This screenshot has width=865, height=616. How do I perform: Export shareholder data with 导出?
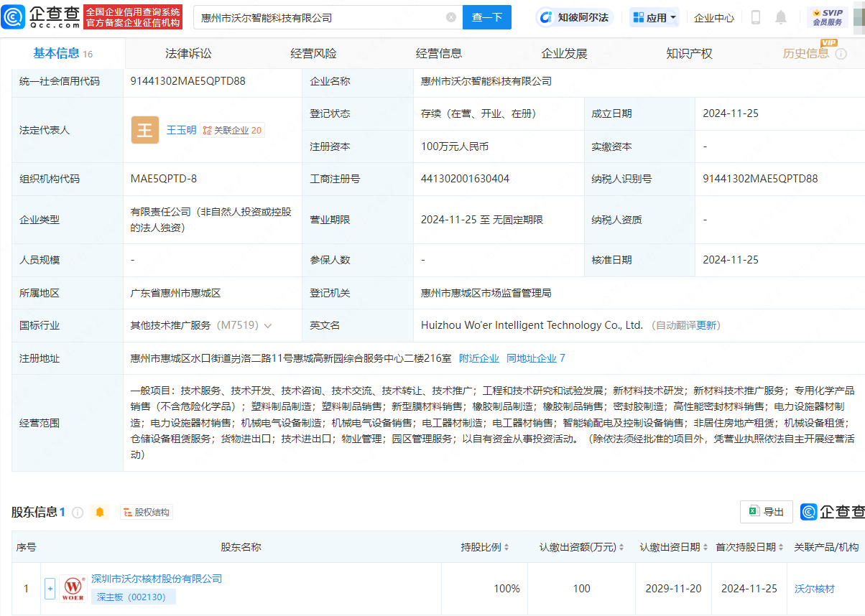point(767,512)
